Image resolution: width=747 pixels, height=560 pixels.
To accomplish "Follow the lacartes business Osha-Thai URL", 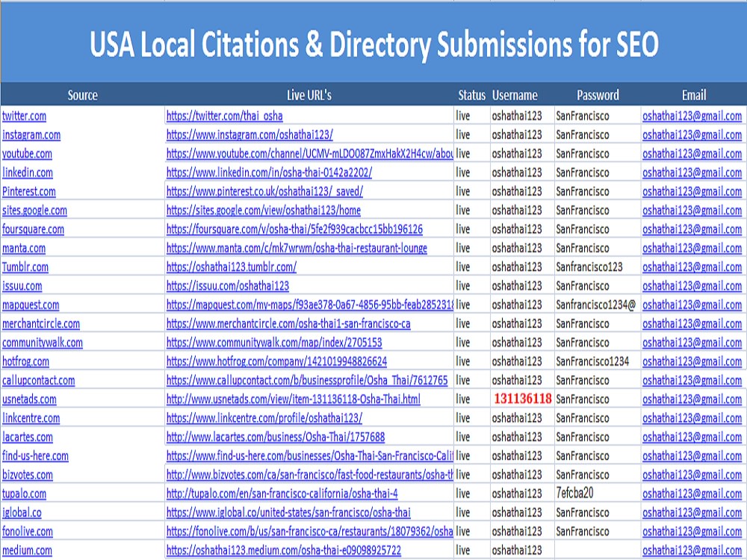I will pyautogui.click(x=276, y=437).
